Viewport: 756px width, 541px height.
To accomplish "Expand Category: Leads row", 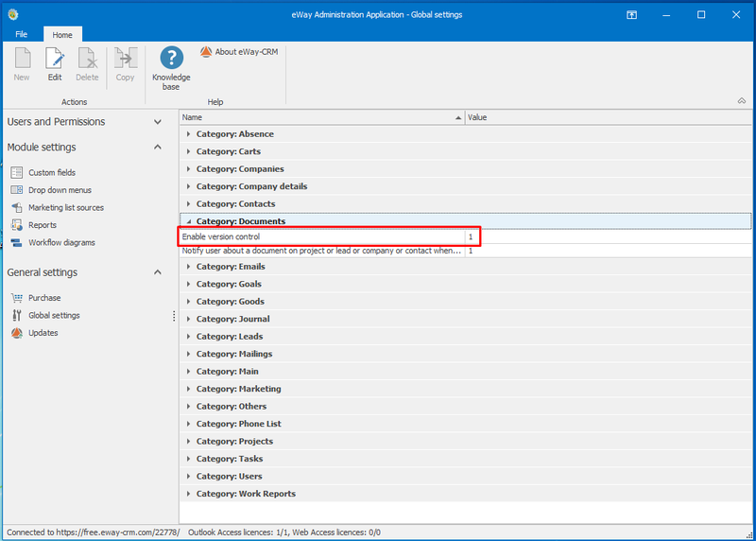I will (x=188, y=337).
